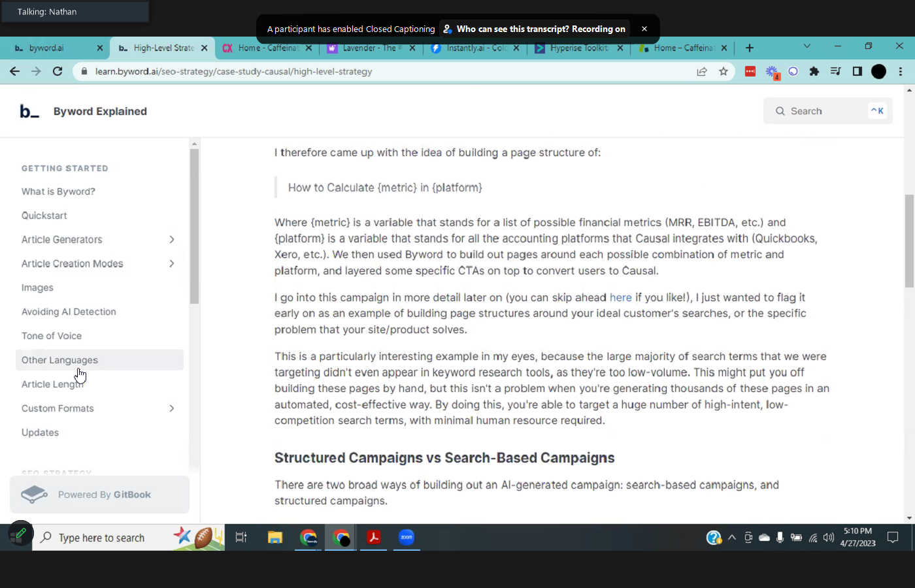Screen dimensions: 915x588
Task: Open the Other Languages sidebar page
Action: (59, 360)
